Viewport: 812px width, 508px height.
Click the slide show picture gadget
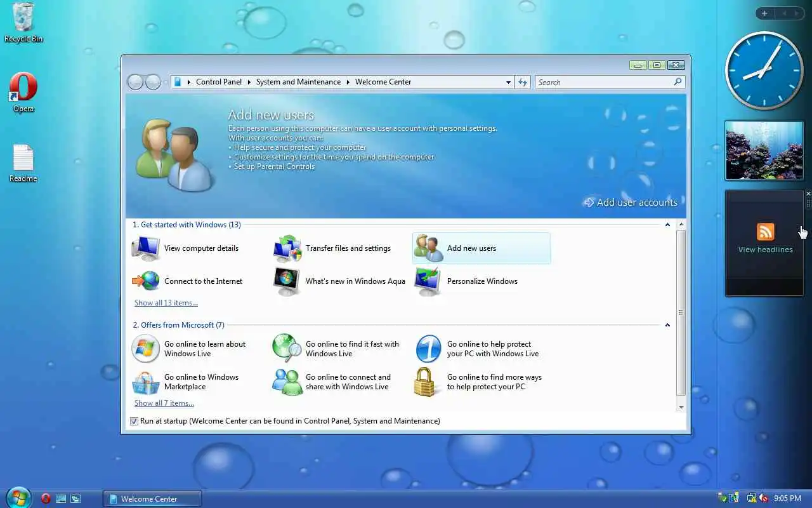(x=764, y=150)
